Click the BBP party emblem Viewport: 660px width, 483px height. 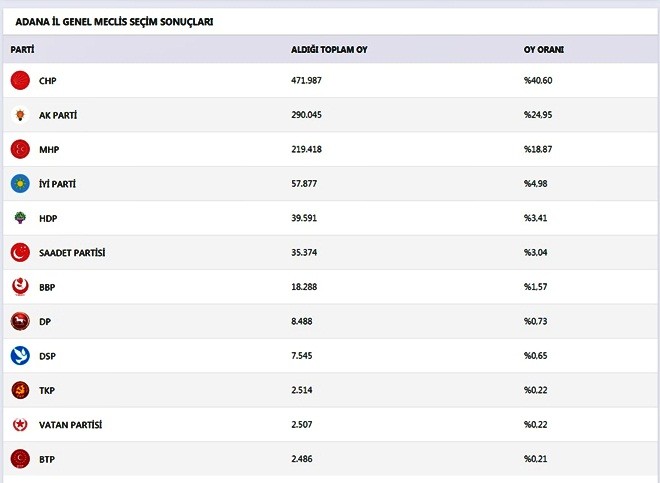(19, 287)
